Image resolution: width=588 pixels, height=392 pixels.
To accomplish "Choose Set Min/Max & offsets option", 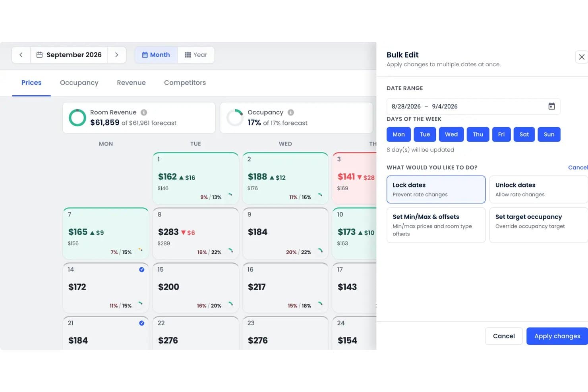I will [x=436, y=225].
